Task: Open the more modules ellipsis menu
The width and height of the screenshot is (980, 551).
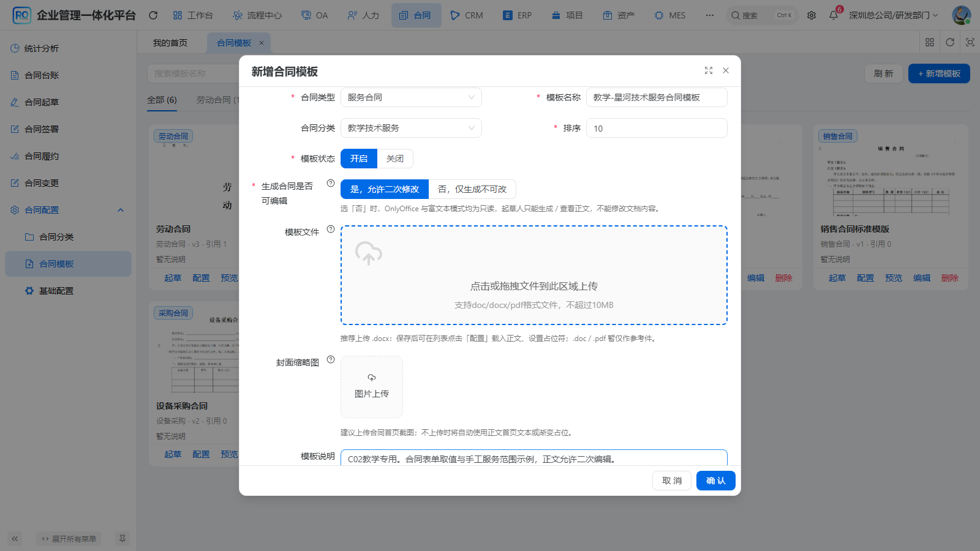Action: coord(709,15)
